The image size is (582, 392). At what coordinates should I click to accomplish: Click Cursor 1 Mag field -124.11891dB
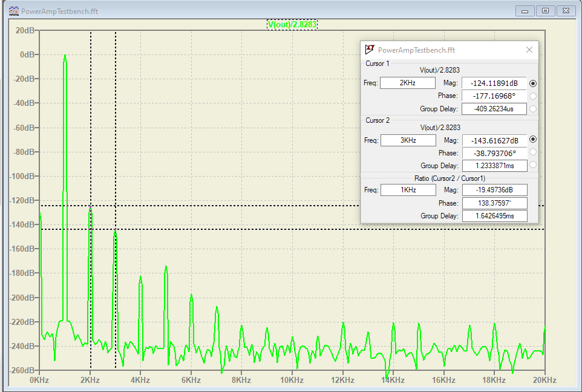tap(494, 83)
